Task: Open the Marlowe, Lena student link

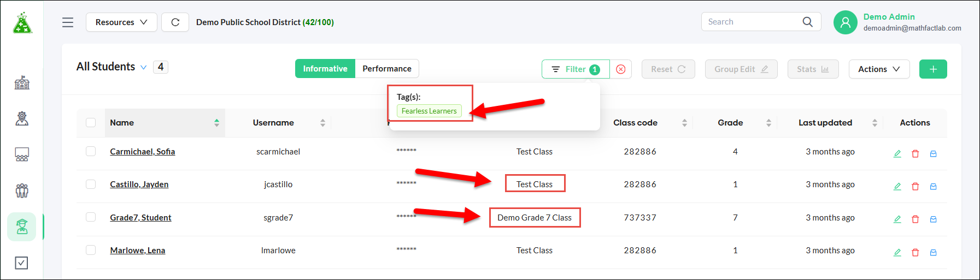Action: click(x=138, y=251)
